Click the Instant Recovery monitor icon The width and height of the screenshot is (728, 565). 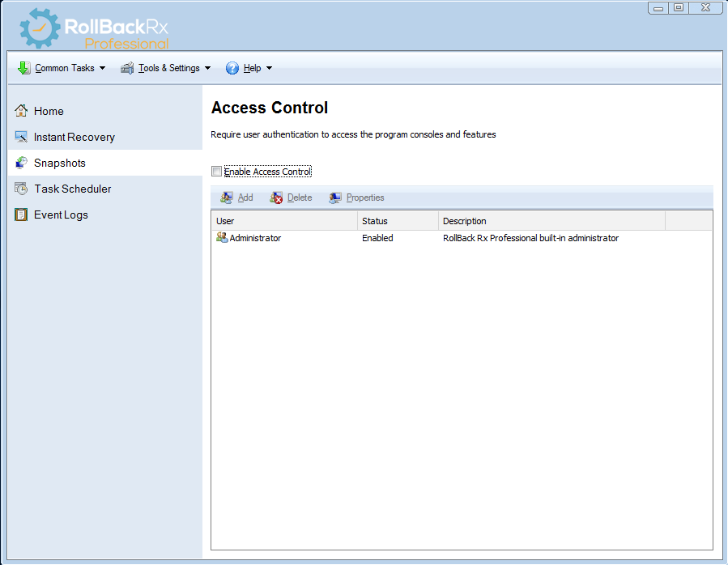tap(21, 137)
